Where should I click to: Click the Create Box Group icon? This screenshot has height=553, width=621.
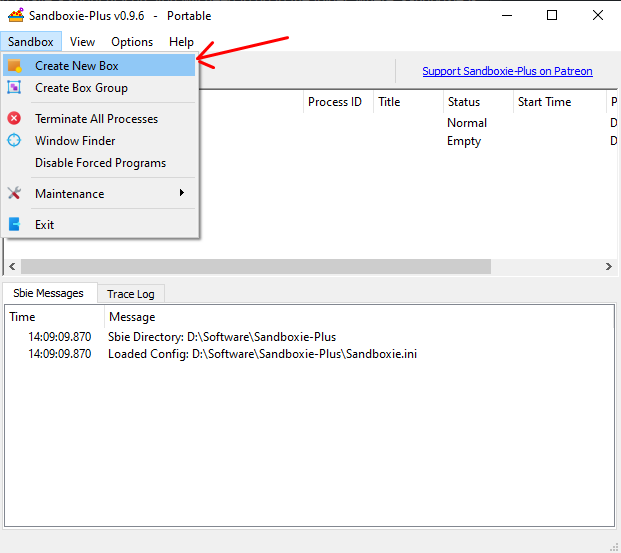point(14,88)
